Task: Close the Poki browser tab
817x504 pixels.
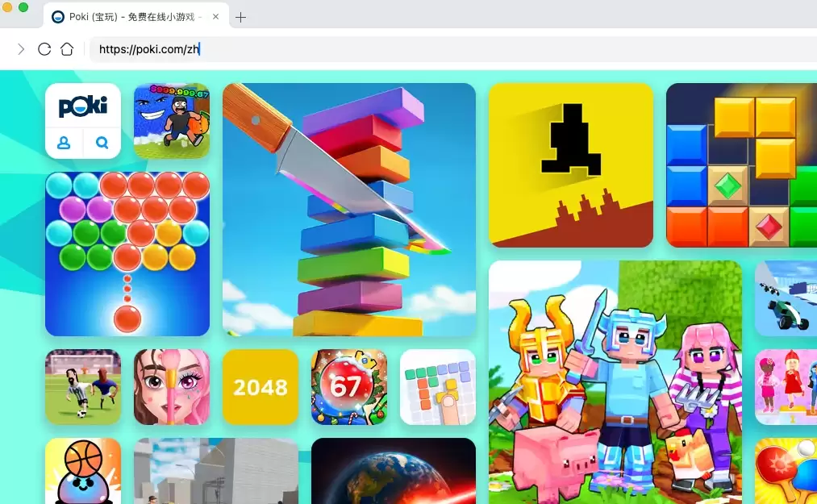Action: [215, 17]
